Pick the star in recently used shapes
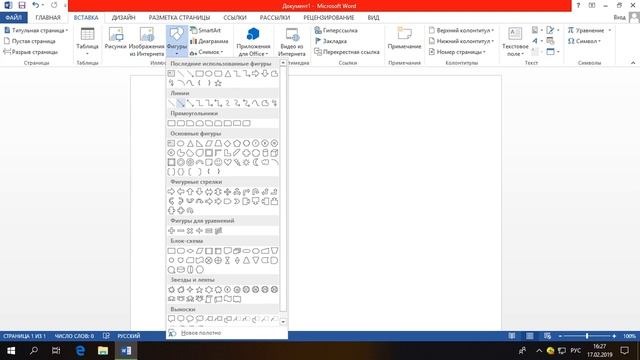The height and width of the screenshot is (360, 640). point(218,83)
